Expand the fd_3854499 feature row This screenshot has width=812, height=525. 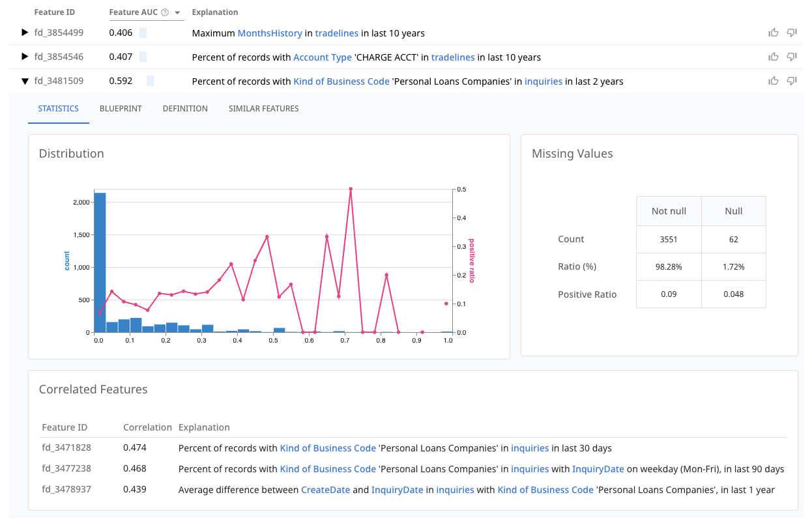23,33
